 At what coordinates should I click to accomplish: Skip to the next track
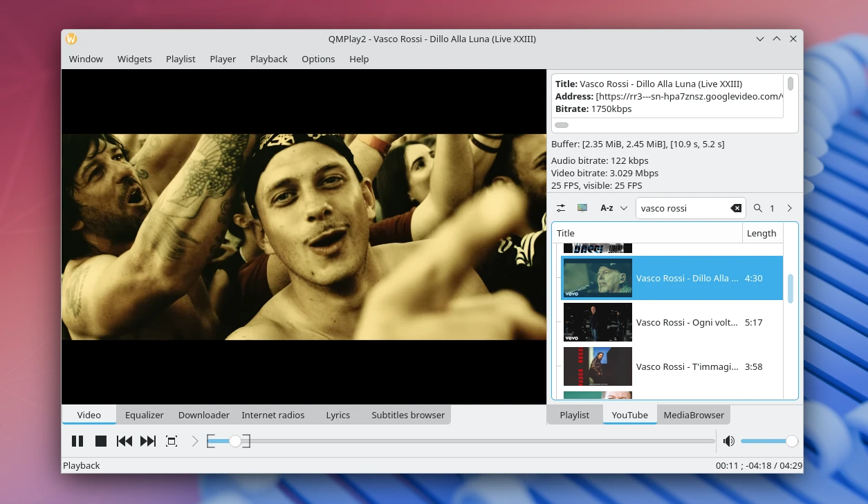pos(147,440)
